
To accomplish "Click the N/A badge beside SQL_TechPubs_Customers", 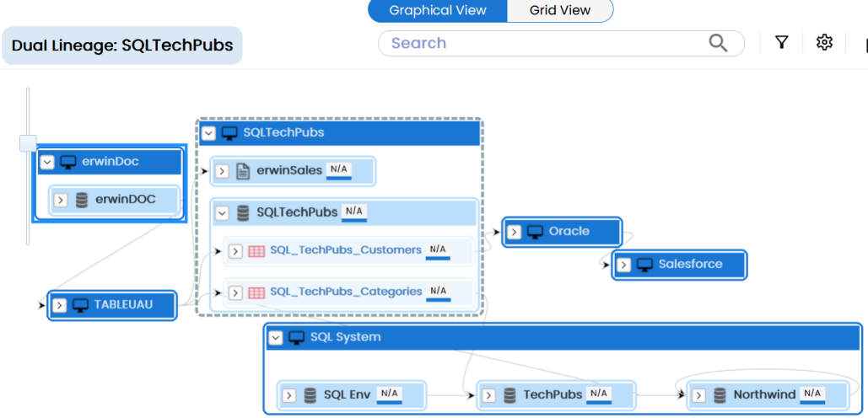I will click(438, 250).
